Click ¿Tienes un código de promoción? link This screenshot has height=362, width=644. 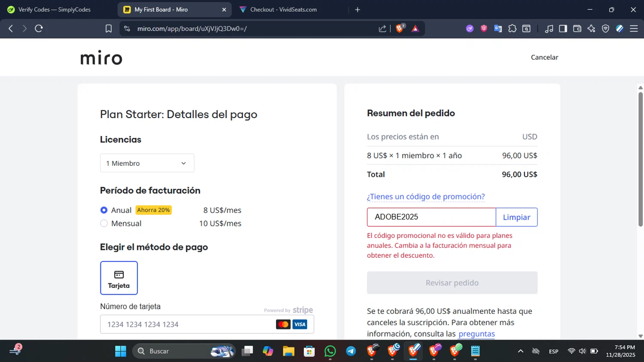coord(426,197)
